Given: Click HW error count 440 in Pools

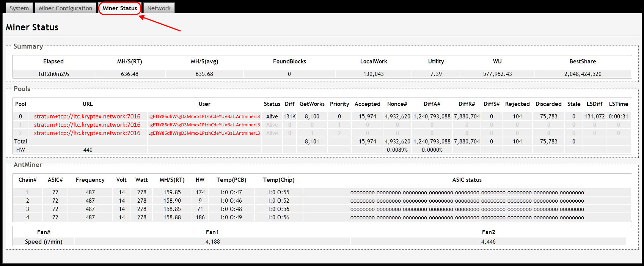Looking at the screenshot, I should pyautogui.click(x=88, y=150).
